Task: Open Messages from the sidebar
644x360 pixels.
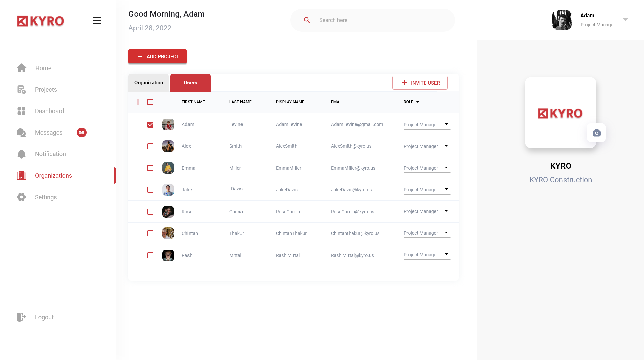Action: click(49, 133)
